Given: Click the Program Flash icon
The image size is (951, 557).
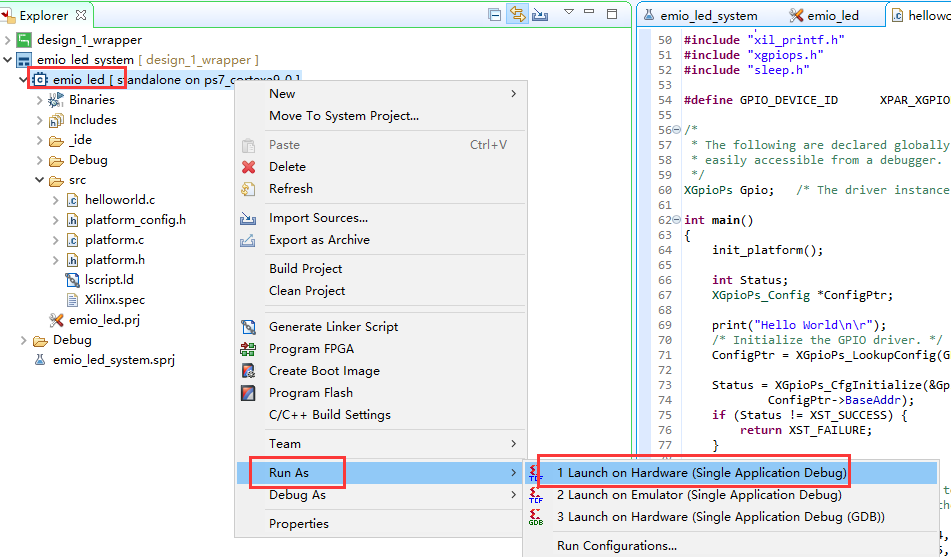Looking at the screenshot, I should tap(248, 393).
